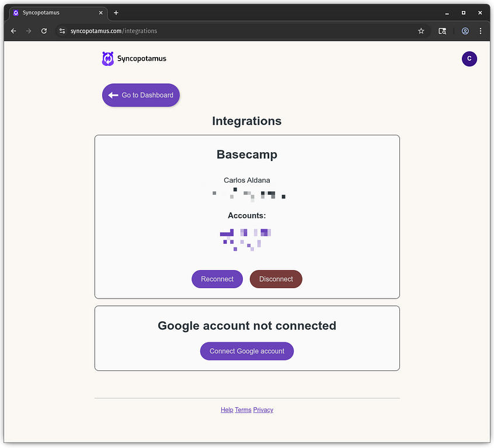Open the Chrome three-dot menu
The height and width of the screenshot is (448, 494).
(480, 31)
